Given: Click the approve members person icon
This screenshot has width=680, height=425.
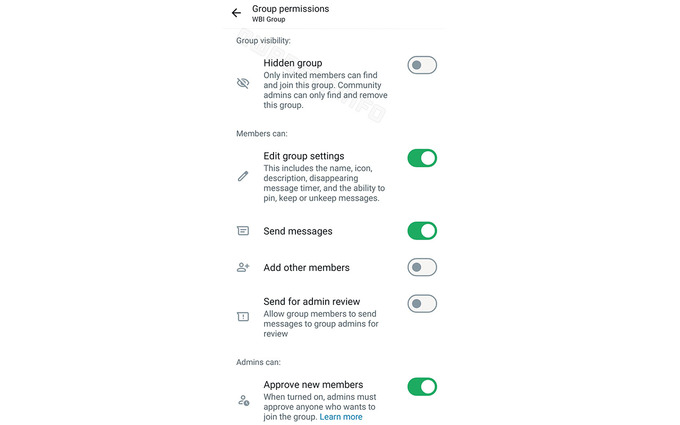Looking at the screenshot, I should point(243,400).
